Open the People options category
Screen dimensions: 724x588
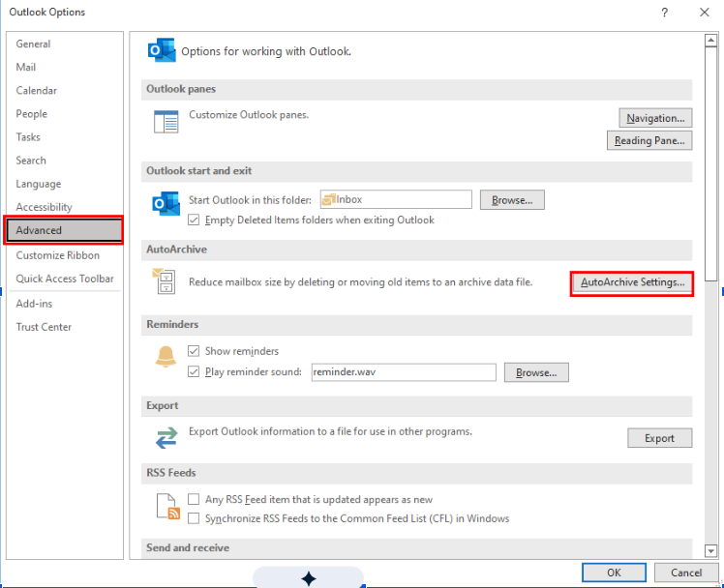click(x=65, y=114)
